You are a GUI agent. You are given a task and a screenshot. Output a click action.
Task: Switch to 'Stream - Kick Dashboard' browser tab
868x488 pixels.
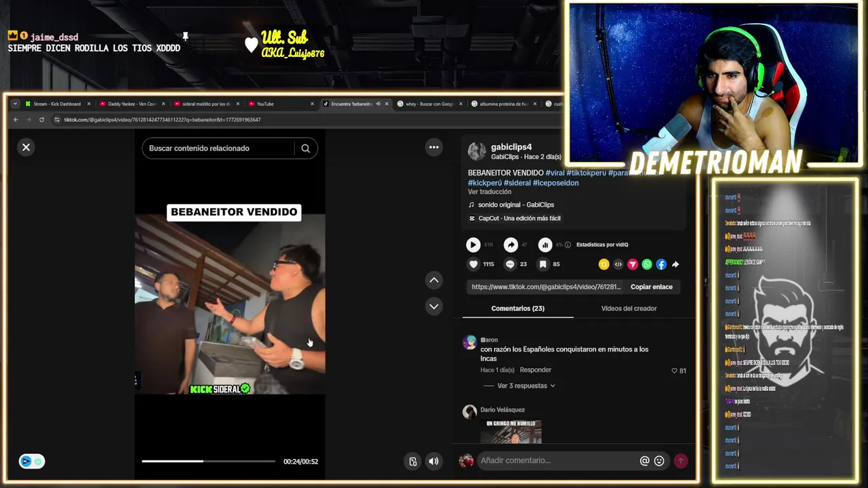57,104
